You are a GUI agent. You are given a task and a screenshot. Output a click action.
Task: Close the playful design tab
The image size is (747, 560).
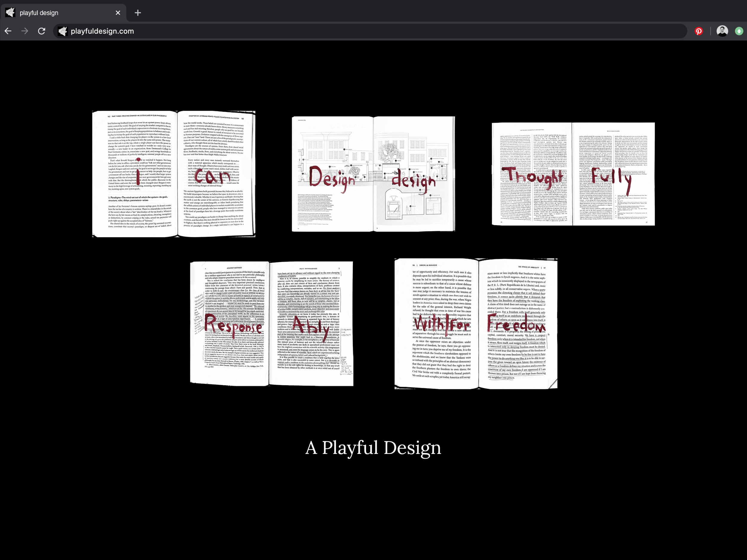118,13
